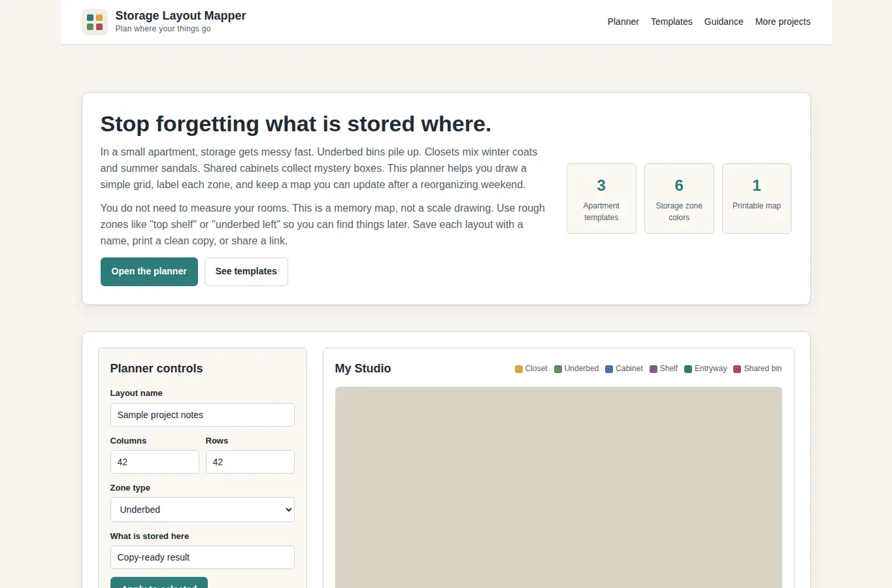The width and height of the screenshot is (892, 588).
Task: Click the Plan where your things go tagline
Action: (163, 29)
